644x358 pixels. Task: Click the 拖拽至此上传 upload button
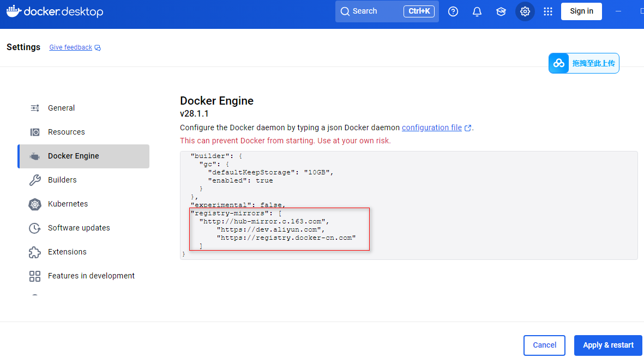pos(583,63)
